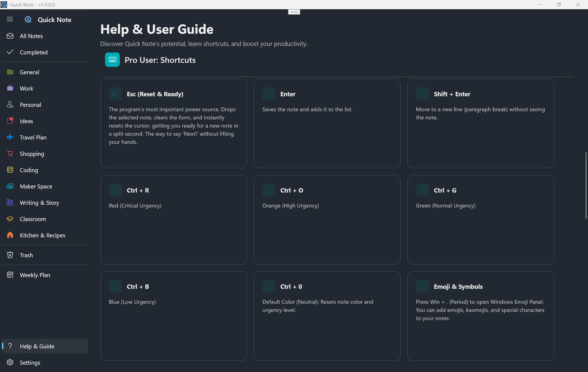Viewport: 588px width, 372px height.
Task: Click the All Notes envelope icon
Action: point(10,36)
